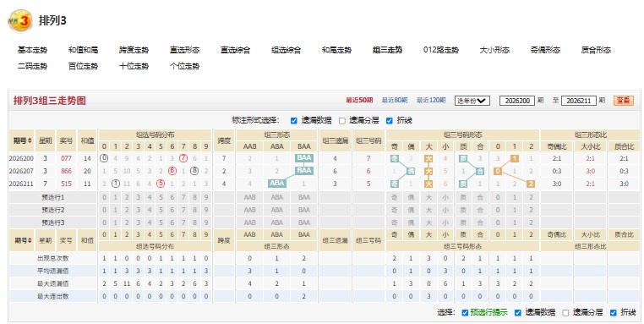Show 最近80期 results

click(x=395, y=101)
